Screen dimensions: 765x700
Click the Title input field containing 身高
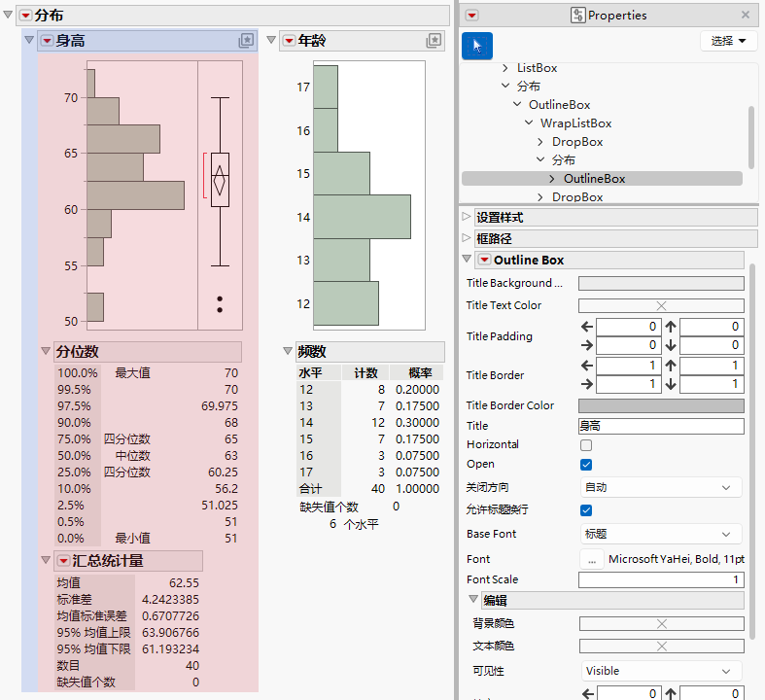tap(661, 427)
